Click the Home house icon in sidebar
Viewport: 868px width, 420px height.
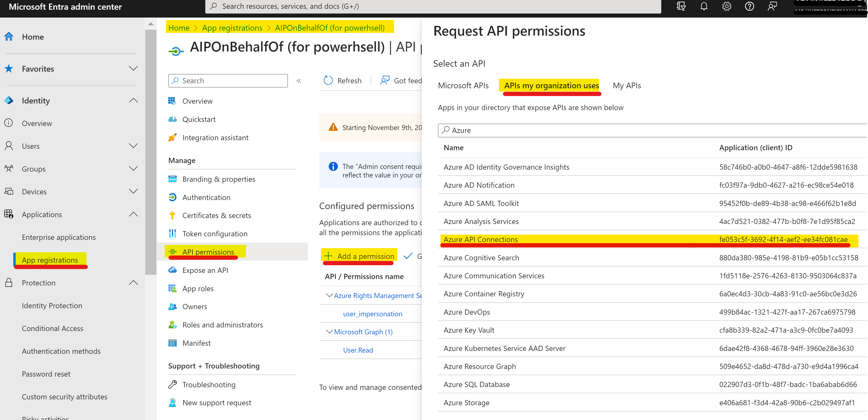click(x=9, y=36)
